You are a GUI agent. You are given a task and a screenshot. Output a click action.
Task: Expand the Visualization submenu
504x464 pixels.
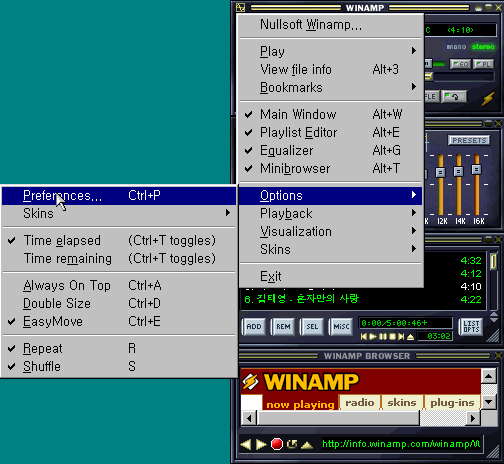coord(331,232)
